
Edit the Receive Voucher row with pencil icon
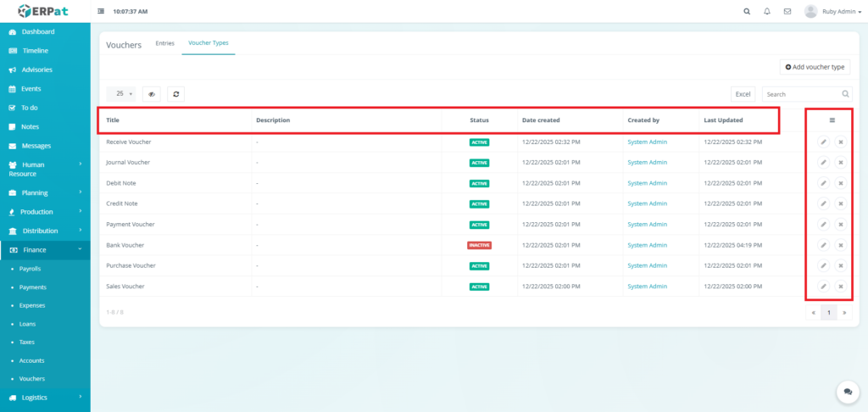coord(823,142)
